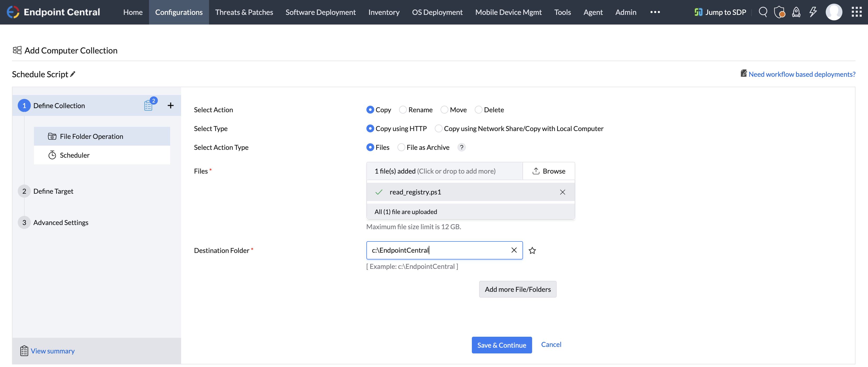This screenshot has width=868, height=367.
Task: Open the more options ellipsis menu
Action: pos(655,12)
